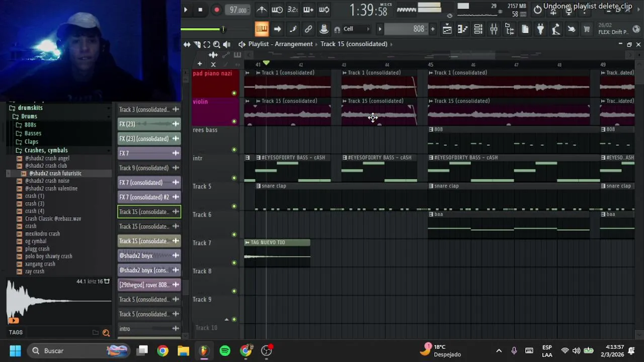
Task: Select @shadx2 crash angel sample
Action: point(47,158)
